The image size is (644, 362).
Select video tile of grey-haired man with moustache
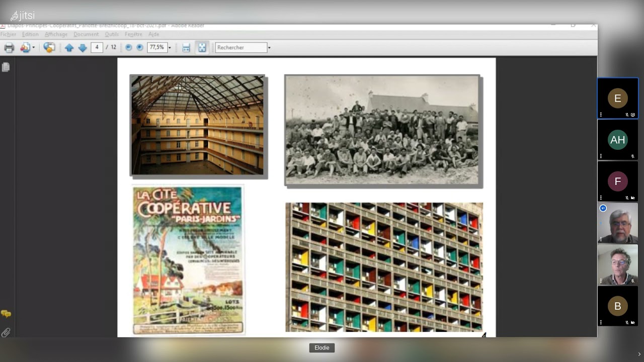point(618,223)
